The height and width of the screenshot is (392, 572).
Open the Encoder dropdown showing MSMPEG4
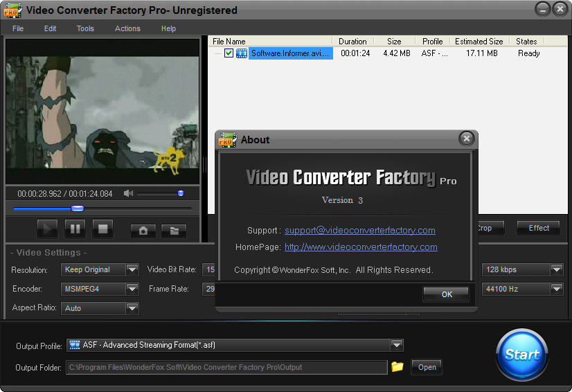point(132,289)
